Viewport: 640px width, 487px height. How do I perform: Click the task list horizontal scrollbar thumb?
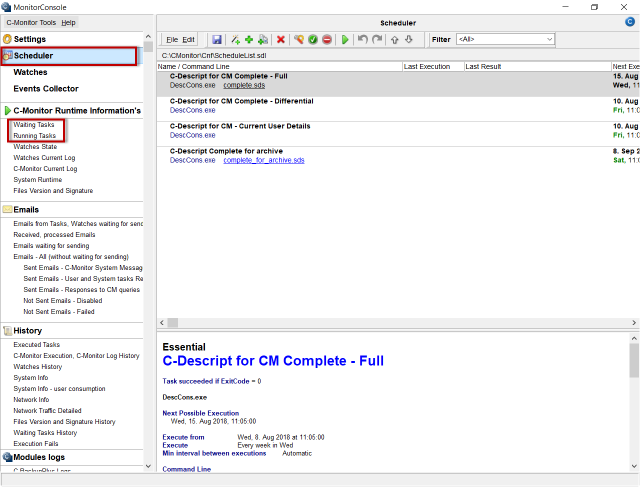[173, 322]
